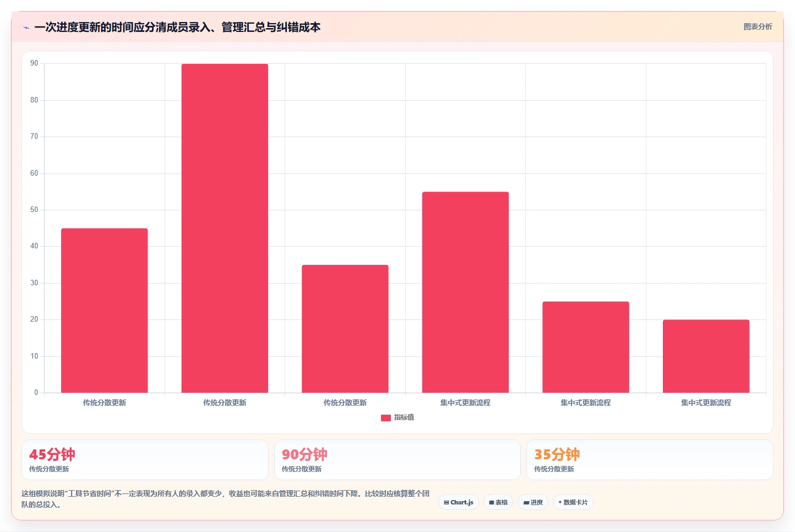
Task: Click the 指标值 legend label text
Action: click(404, 417)
